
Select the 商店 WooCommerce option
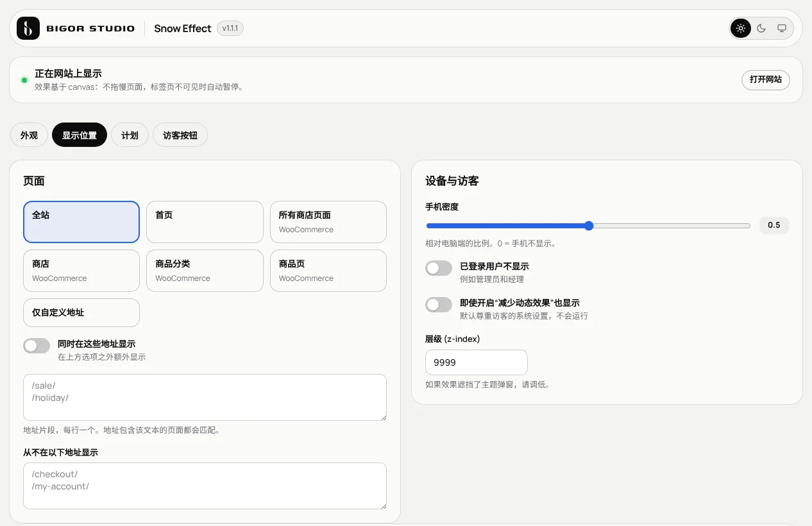(81, 271)
